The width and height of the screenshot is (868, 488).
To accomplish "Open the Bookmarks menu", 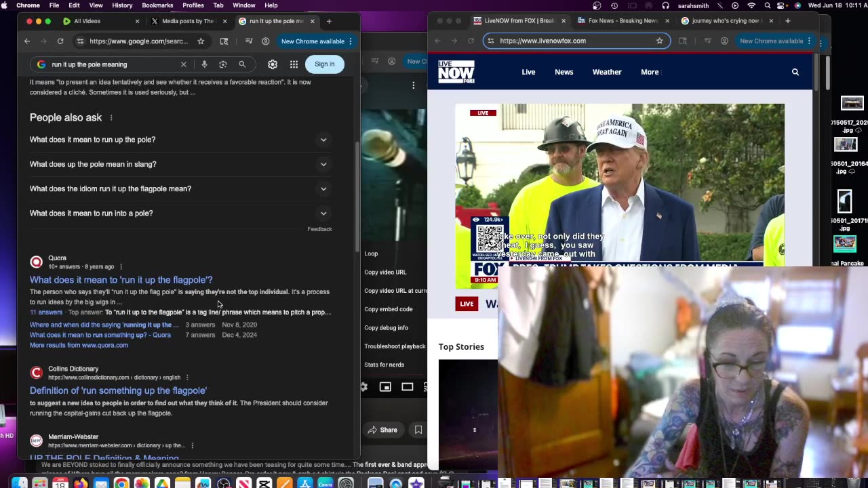I will (x=157, y=5).
